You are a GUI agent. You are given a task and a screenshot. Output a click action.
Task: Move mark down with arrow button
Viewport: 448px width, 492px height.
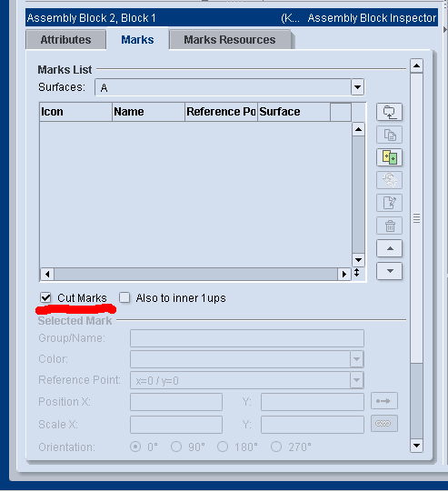[x=389, y=271]
